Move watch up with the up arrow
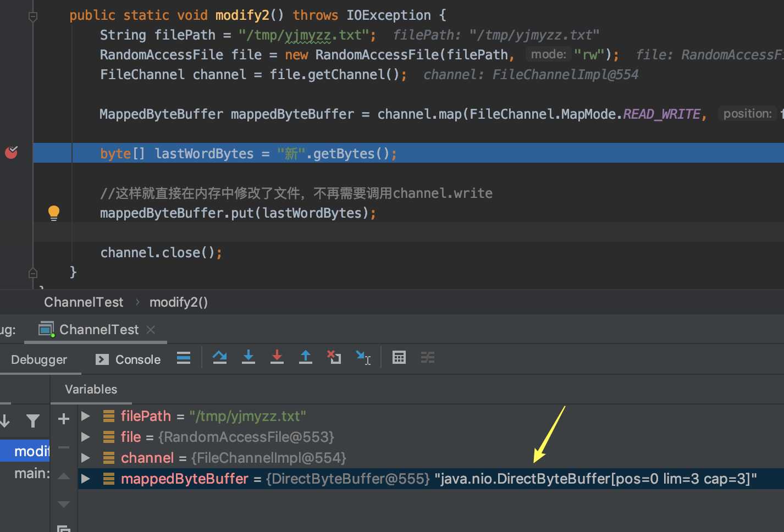Viewport: 784px width, 532px height. click(64, 476)
